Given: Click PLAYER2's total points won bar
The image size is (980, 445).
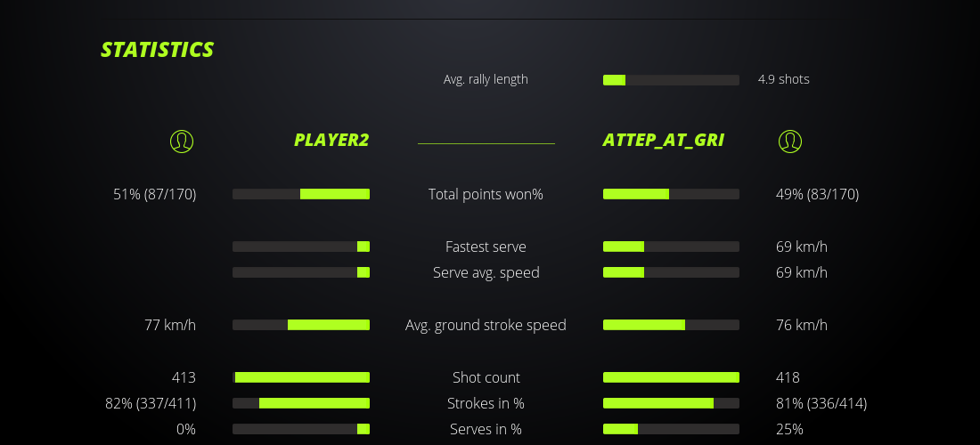Looking at the screenshot, I should pyautogui.click(x=301, y=194).
